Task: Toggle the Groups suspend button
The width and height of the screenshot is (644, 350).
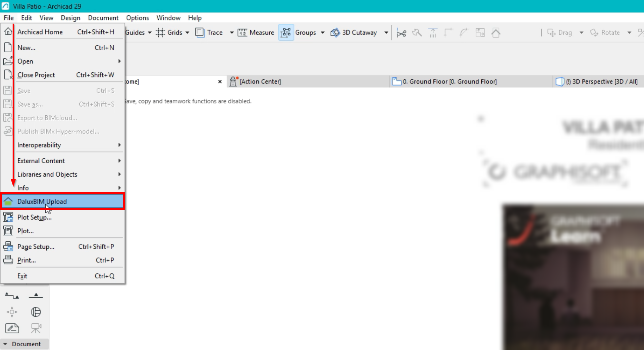Action: pyautogui.click(x=286, y=33)
